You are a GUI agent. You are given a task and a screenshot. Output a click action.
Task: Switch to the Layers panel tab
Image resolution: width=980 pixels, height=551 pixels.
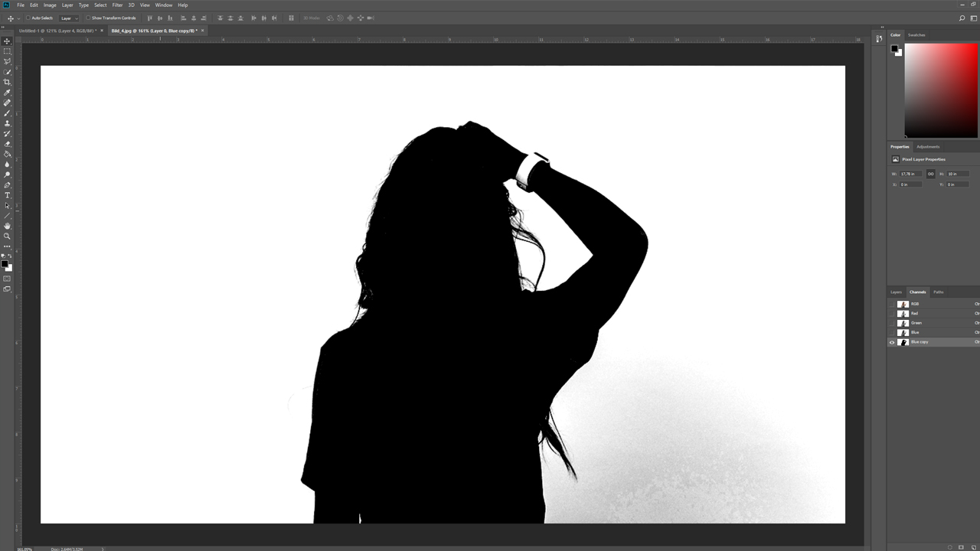point(896,292)
